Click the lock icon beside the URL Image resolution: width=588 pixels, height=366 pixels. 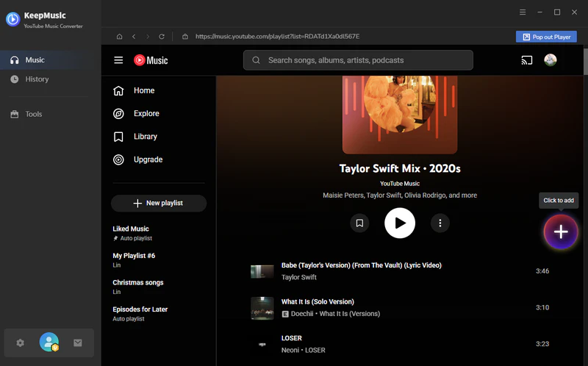185,36
